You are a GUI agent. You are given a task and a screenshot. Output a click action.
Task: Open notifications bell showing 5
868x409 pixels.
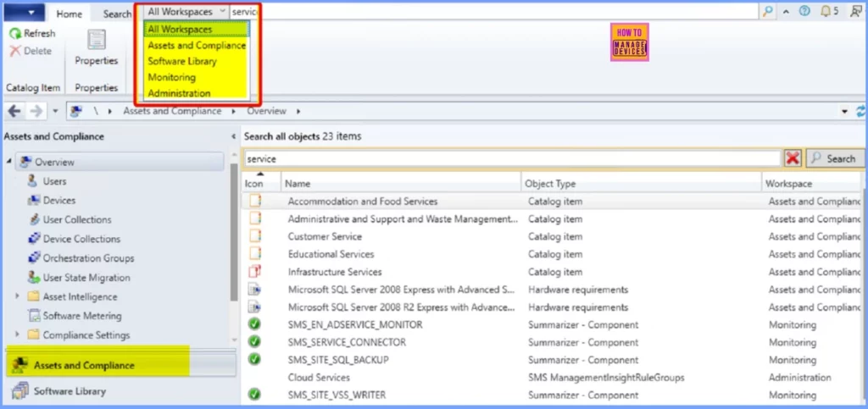click(x=829, y=11)
